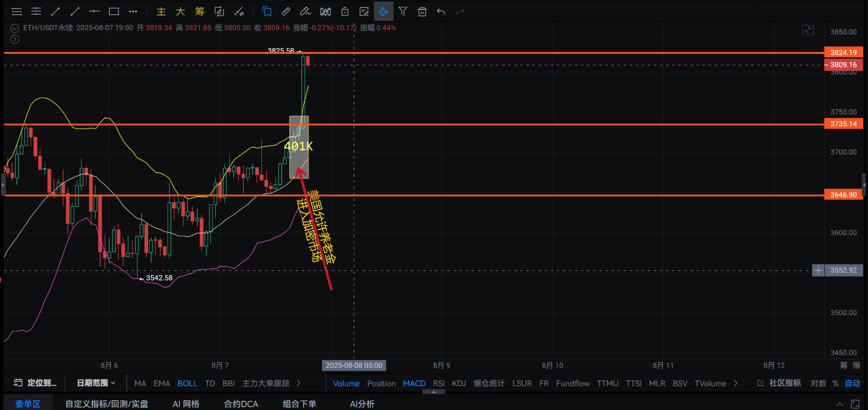Select 自动 auto scale
868x410 pixels.
pyautogui.click(x=852, y=383)
